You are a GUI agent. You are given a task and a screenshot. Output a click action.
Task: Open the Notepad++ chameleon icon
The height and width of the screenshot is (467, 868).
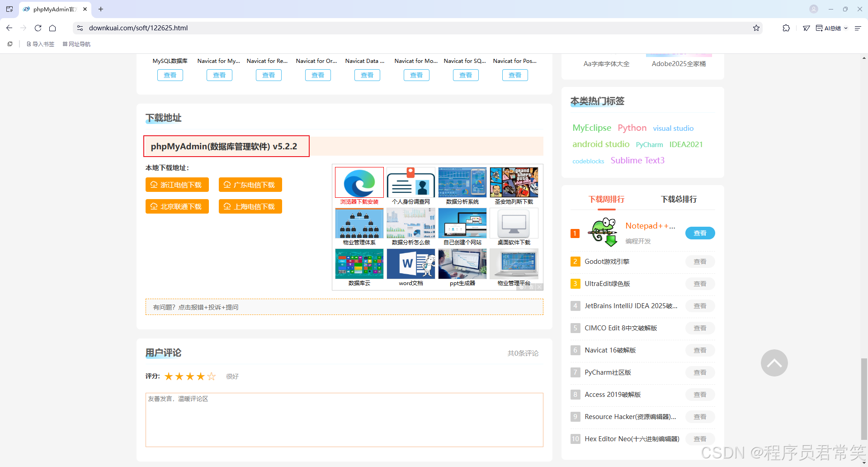pos(603,232)
